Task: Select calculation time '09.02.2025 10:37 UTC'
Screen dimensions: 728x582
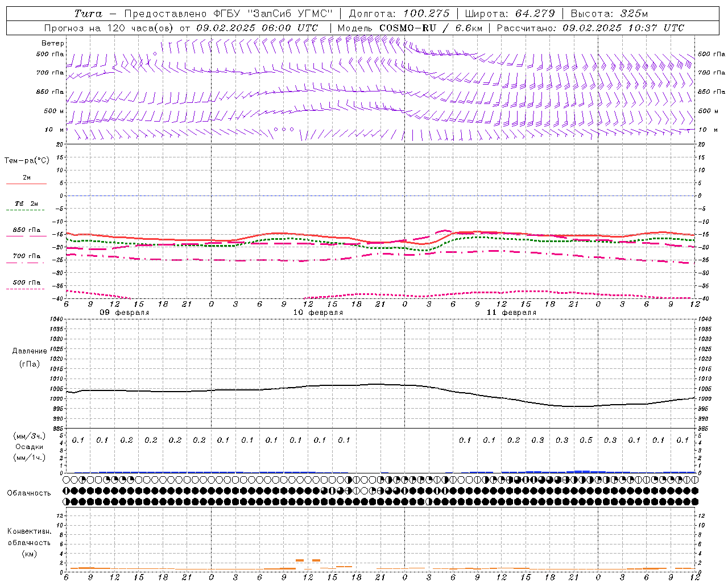Action: [623, 28]
